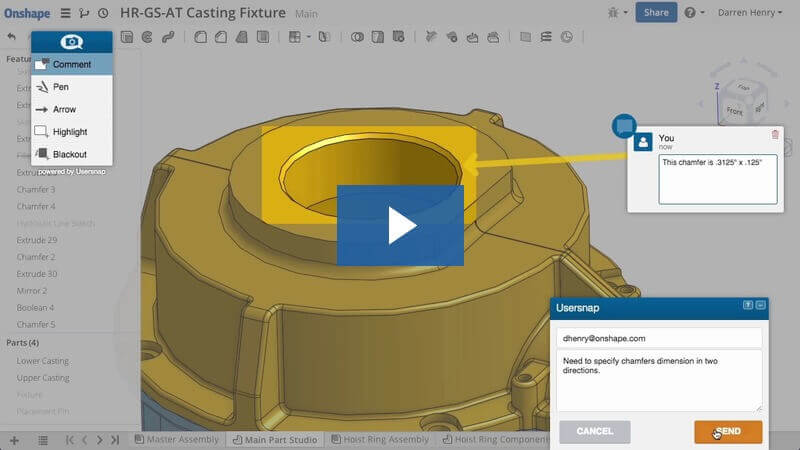Click the Usersnap feedback message field

[659, 381]
